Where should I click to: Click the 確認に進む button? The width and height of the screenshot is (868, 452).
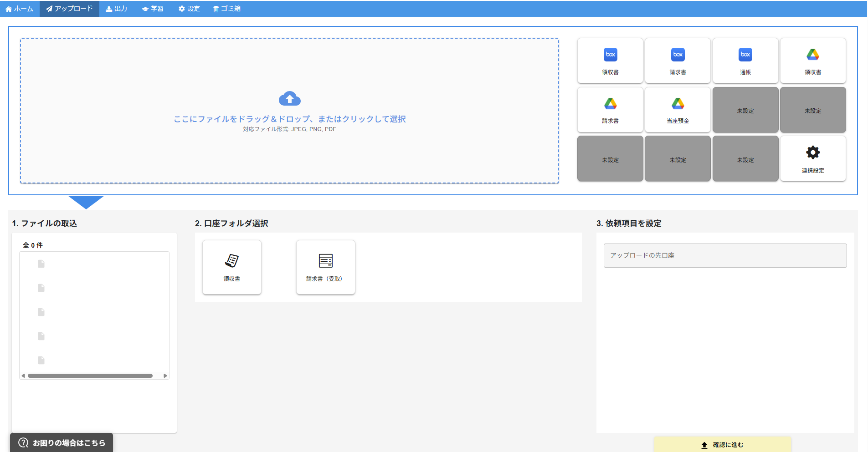722,445
